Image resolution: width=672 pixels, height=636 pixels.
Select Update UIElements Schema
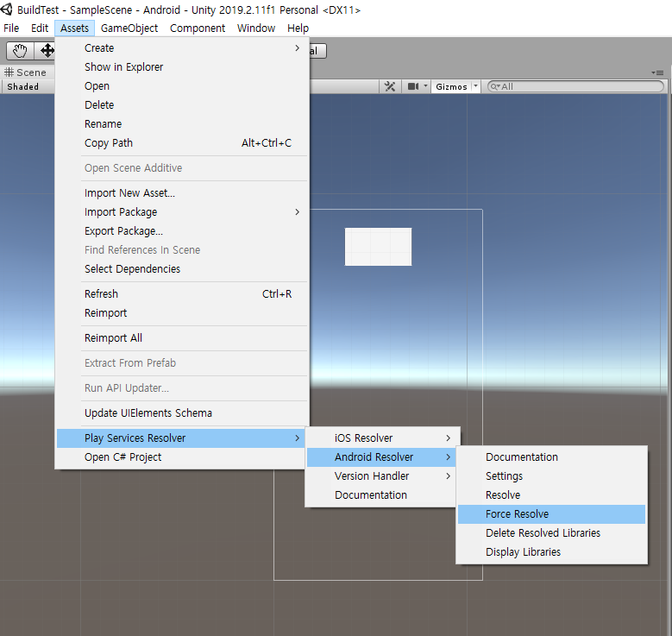(182, 413)
